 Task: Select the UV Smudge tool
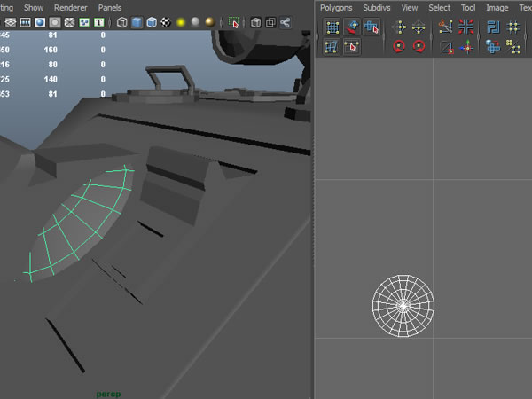332,46
